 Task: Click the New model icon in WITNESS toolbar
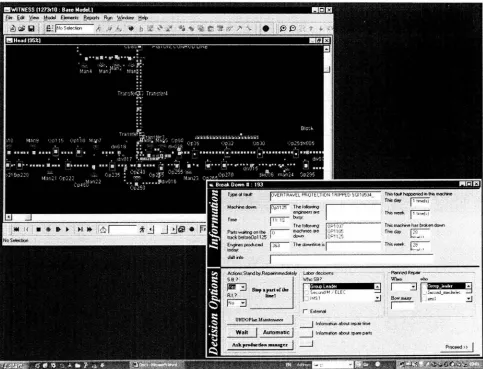[13, 29]
